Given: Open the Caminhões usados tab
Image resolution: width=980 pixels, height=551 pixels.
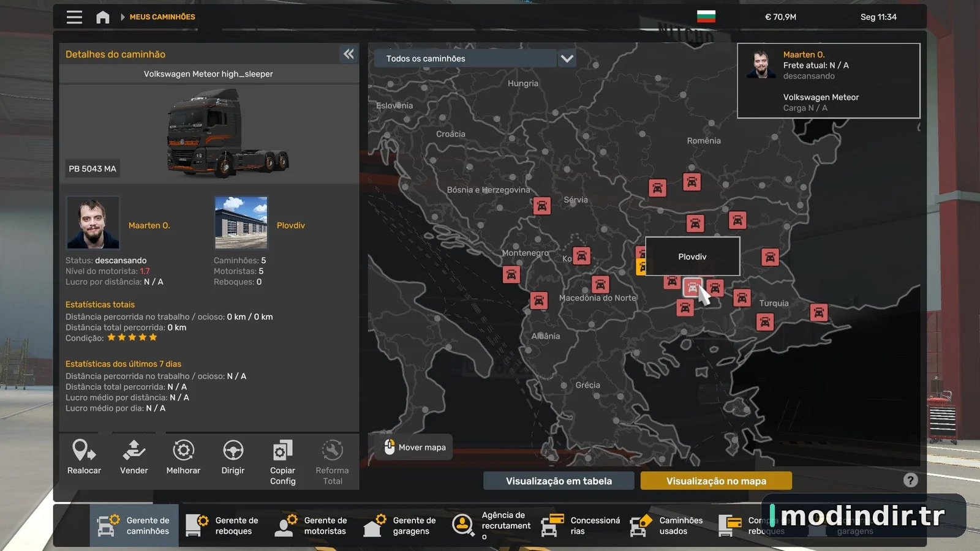Looking at the screenshot, I should pyautogui.click(x=668, y=525).
